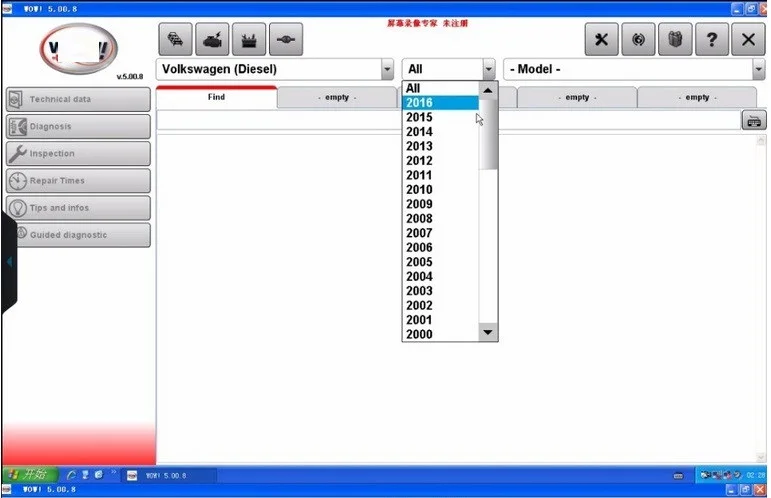
Task: Open the gift box package icon
Action: (675, 39)
